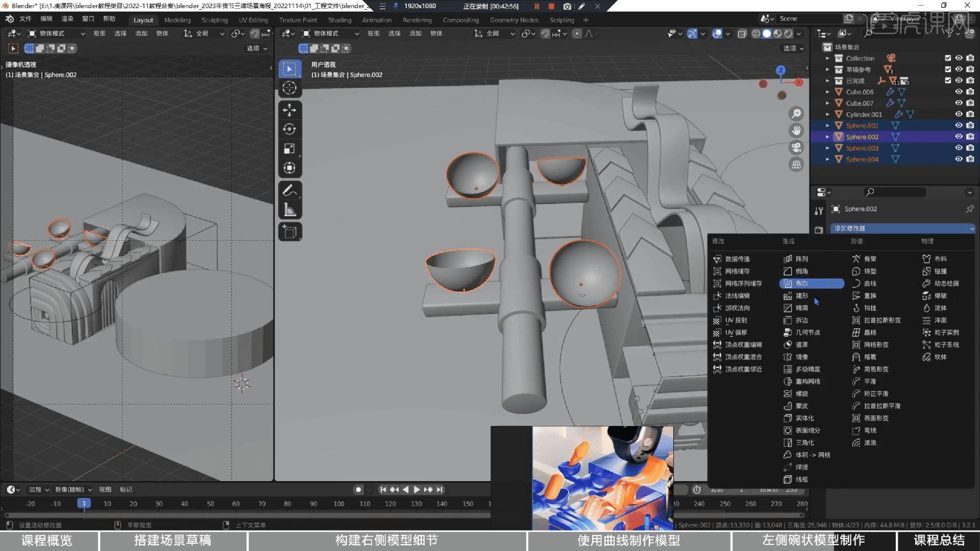Click the pan view hand icon
Screen dimensions: 980x551
click(x=796, y=131)
